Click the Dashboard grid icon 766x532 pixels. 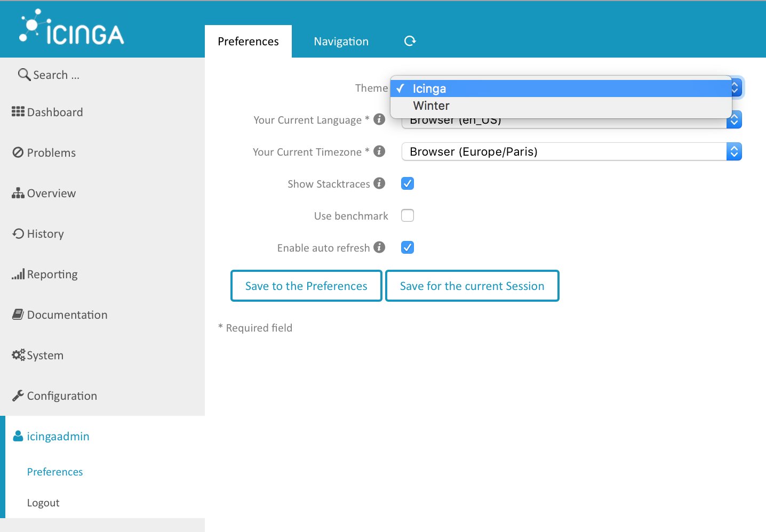click(18, 111)
